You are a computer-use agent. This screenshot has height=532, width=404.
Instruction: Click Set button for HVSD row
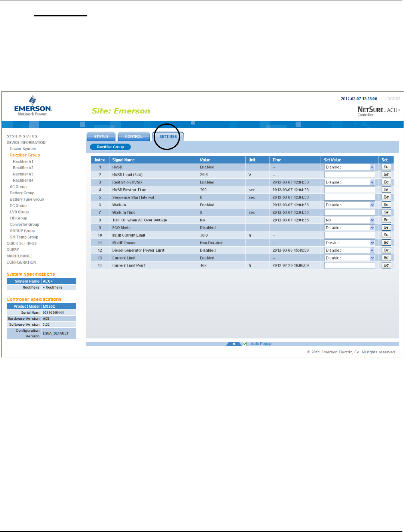[x=386, y=167]
